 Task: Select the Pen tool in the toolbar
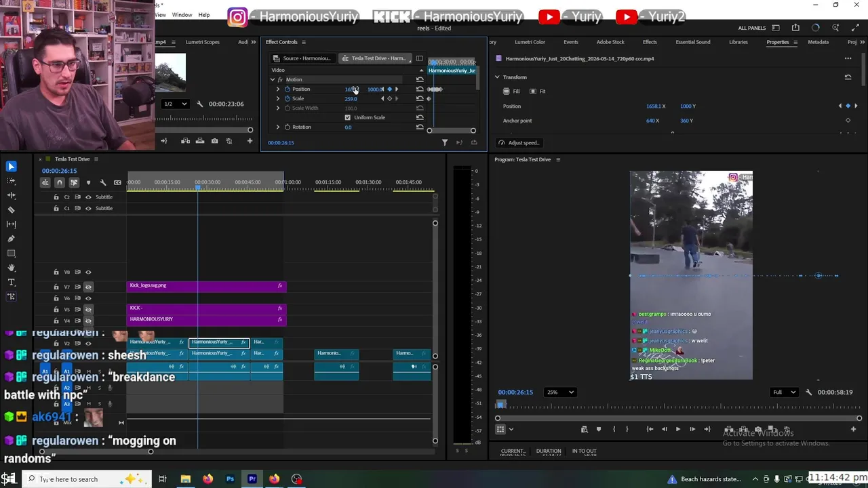point(11,239)
